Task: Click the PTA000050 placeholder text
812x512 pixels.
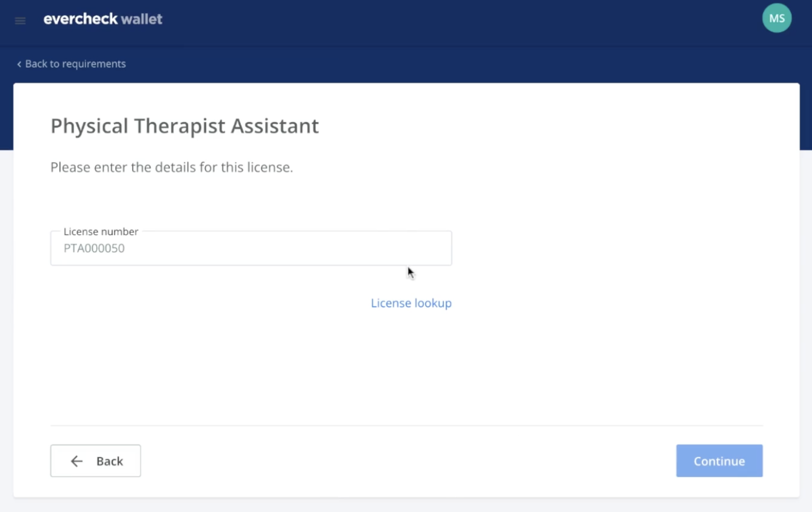Action: 94,248
